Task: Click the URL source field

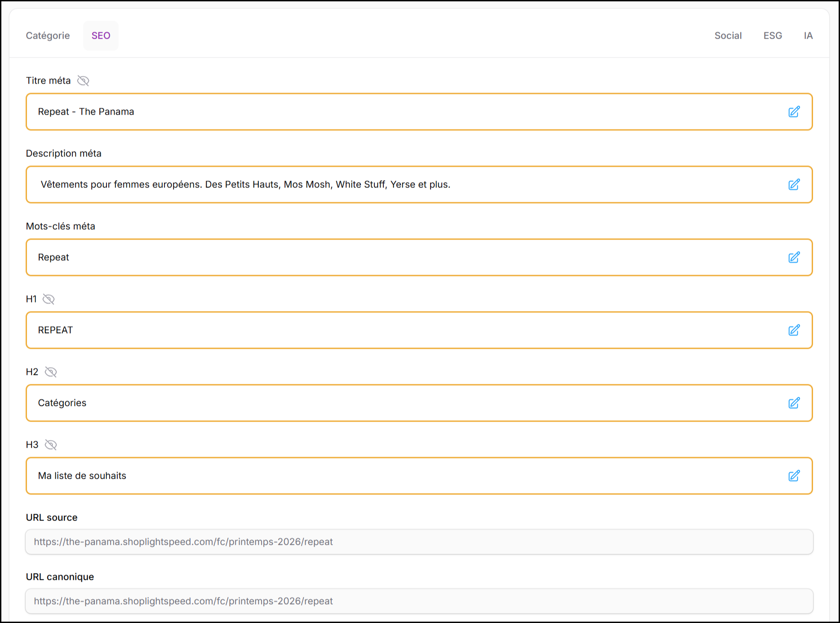Action: (419, 542)
